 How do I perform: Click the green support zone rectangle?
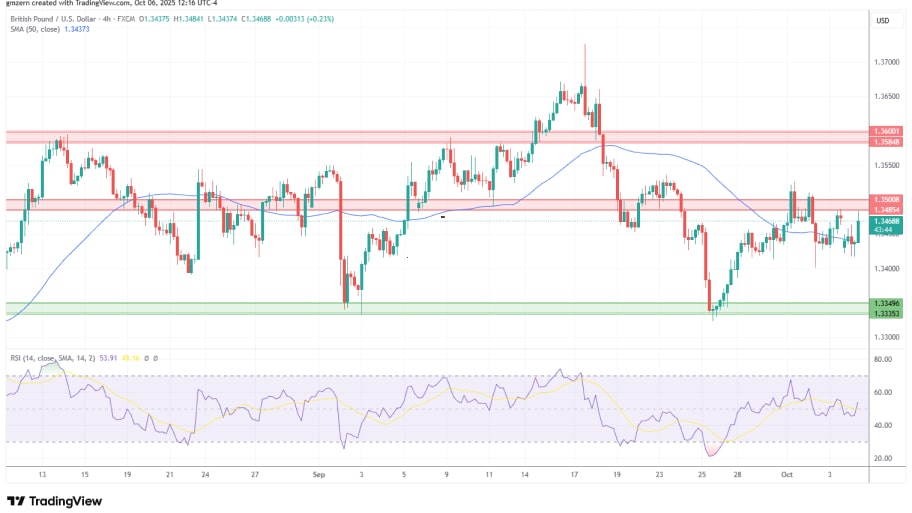pos(430,308)
